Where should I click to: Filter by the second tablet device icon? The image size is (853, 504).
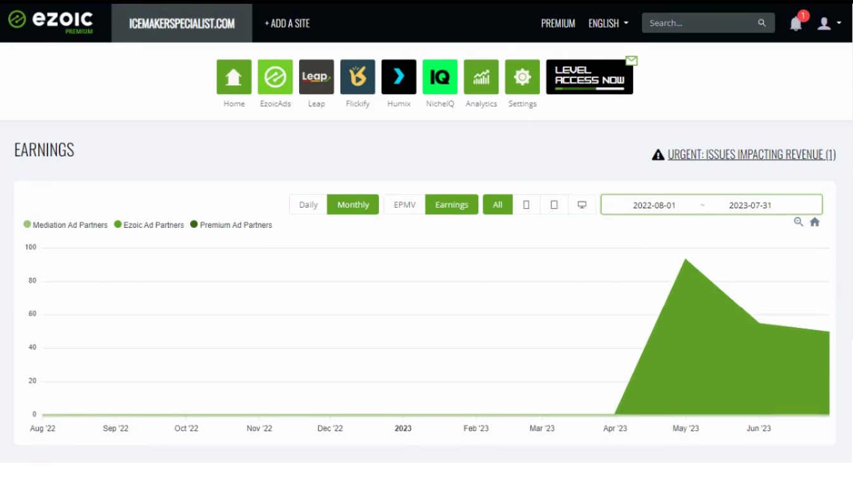(554, 205)
